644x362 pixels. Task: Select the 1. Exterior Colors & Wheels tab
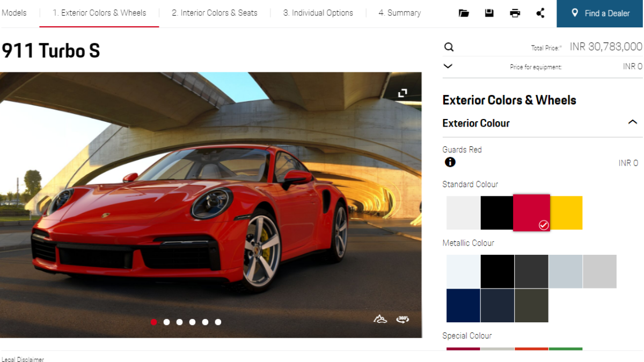(99, 13)
